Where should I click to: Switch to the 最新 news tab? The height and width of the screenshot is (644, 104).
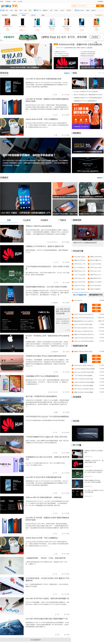tap(9, 220)
